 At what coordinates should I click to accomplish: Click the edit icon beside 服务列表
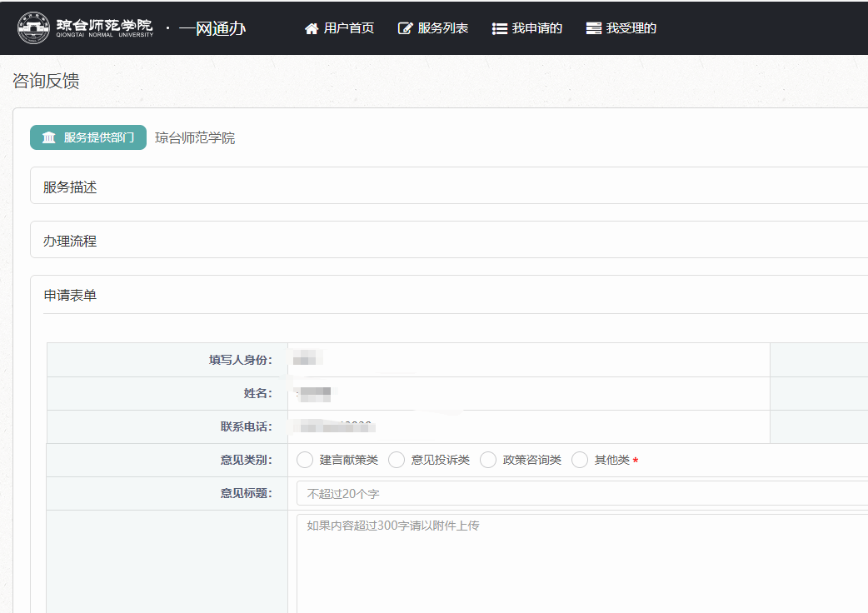click(x=406, y=28)
